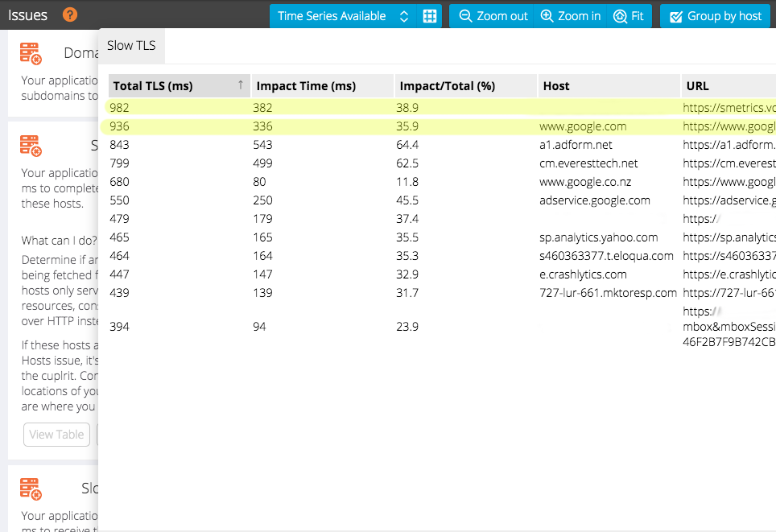Screen dimensions: 776x532
Task: Click the 62.5 impact percentage cell
Action: [x=407, y=163]
